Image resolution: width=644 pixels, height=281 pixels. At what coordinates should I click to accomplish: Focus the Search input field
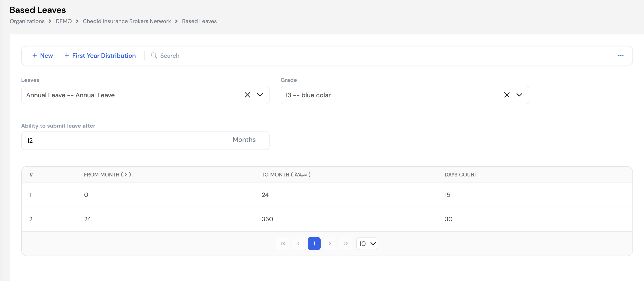click(375, 55)
